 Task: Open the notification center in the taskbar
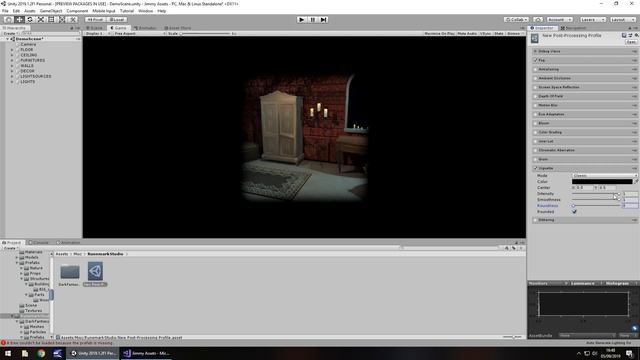click(629, 353)
